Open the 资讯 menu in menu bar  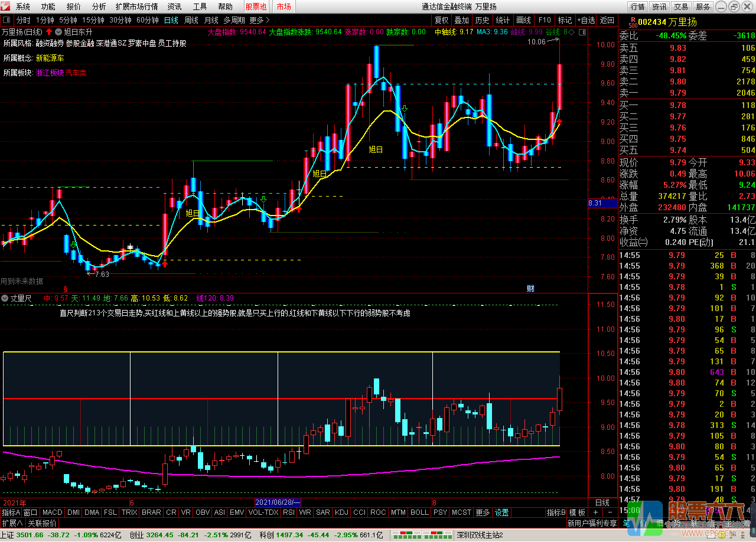(175, 6)
